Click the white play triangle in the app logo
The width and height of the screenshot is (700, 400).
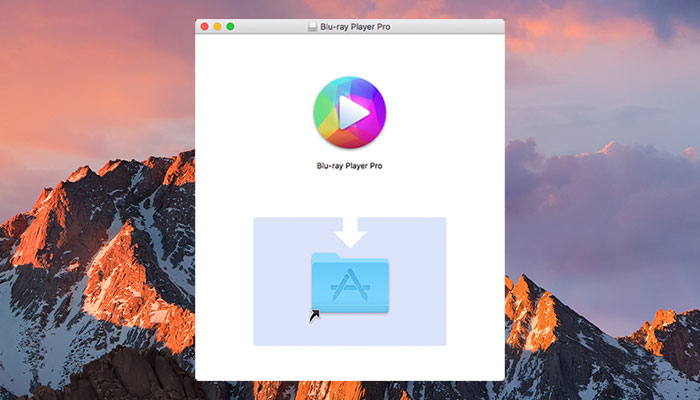click(x=352, y=113)
